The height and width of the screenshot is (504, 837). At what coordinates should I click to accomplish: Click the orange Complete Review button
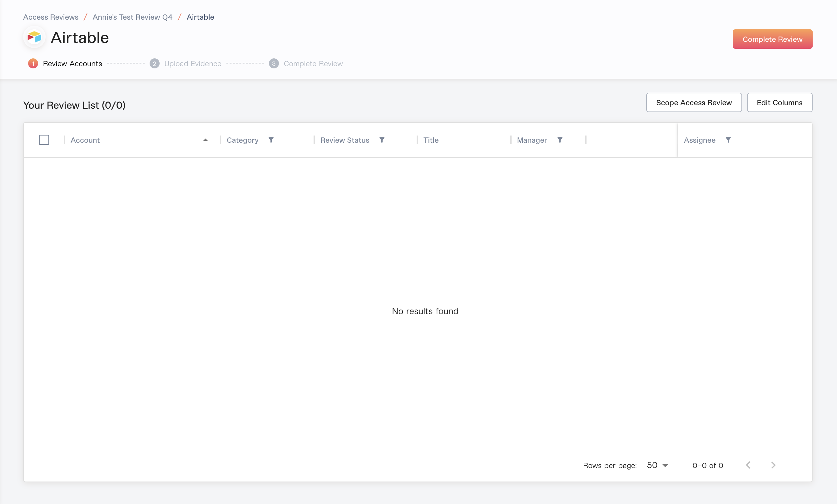coord(772,39)
